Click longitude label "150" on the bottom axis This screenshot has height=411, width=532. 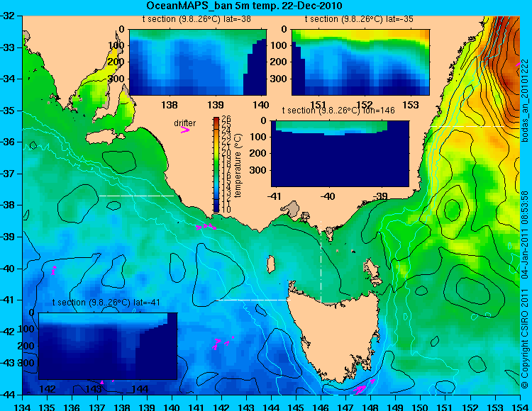tap(421, 406)
